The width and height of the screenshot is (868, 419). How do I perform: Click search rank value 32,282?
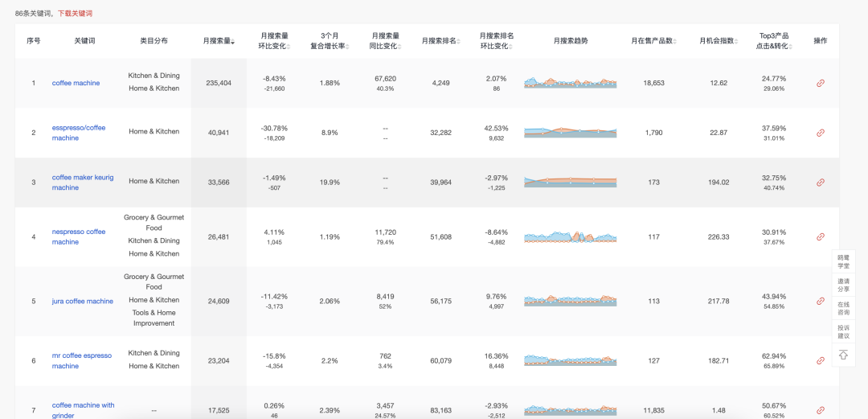coord(440,133)
